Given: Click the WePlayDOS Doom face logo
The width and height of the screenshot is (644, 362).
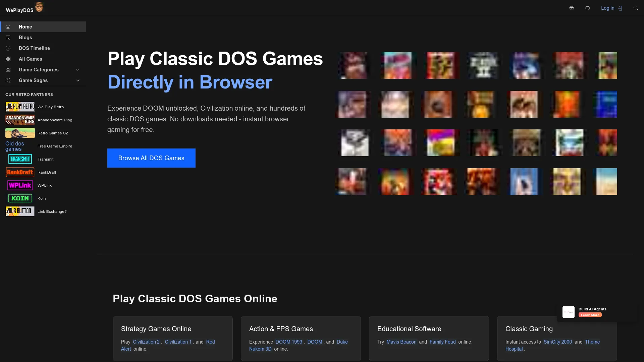Looking at the screenshot, I should [x=39, y=7].
